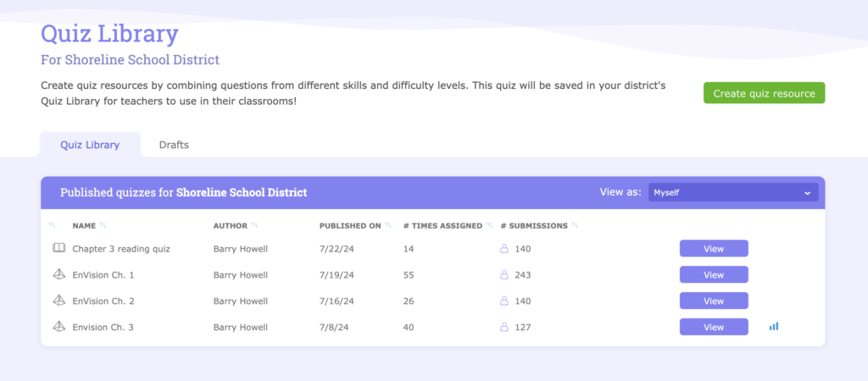Click the person icon beside 243 submissions

[x=504, y=274]
